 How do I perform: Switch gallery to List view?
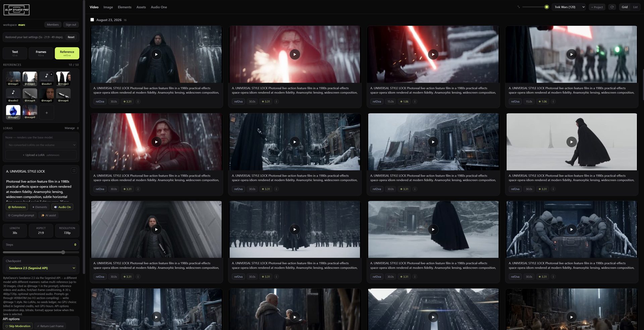(x=635, y=7)
